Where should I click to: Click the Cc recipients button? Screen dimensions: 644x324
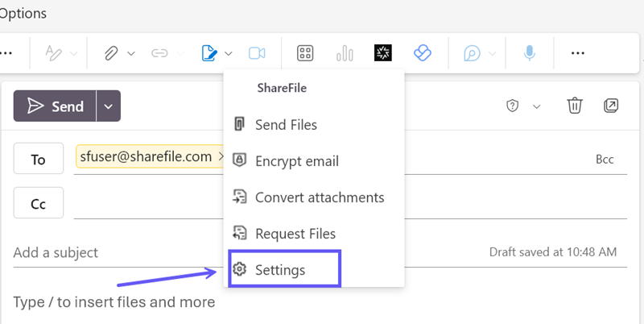pos(38,203)
